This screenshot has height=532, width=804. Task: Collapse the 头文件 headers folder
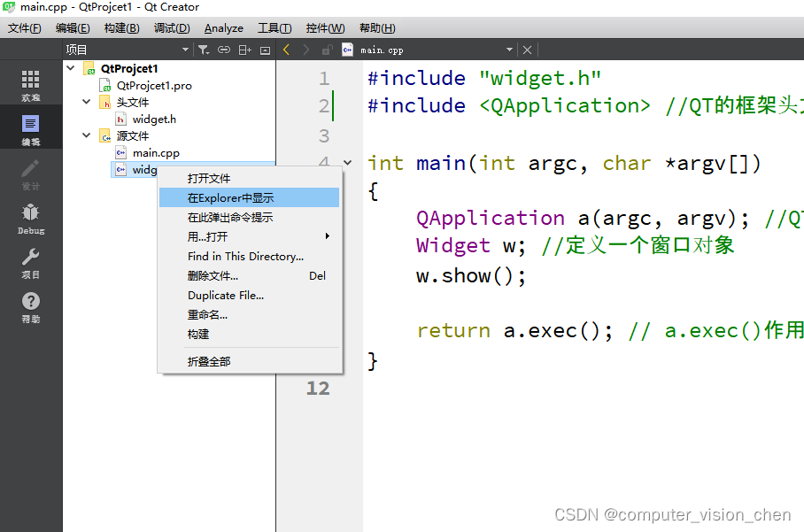pos(87,102)
